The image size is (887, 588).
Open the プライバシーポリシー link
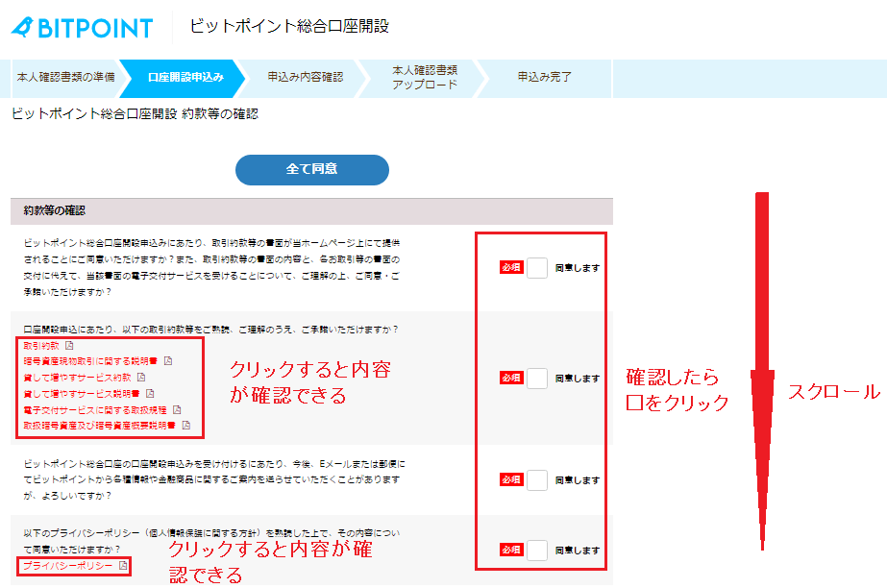(x=66, y=566)
